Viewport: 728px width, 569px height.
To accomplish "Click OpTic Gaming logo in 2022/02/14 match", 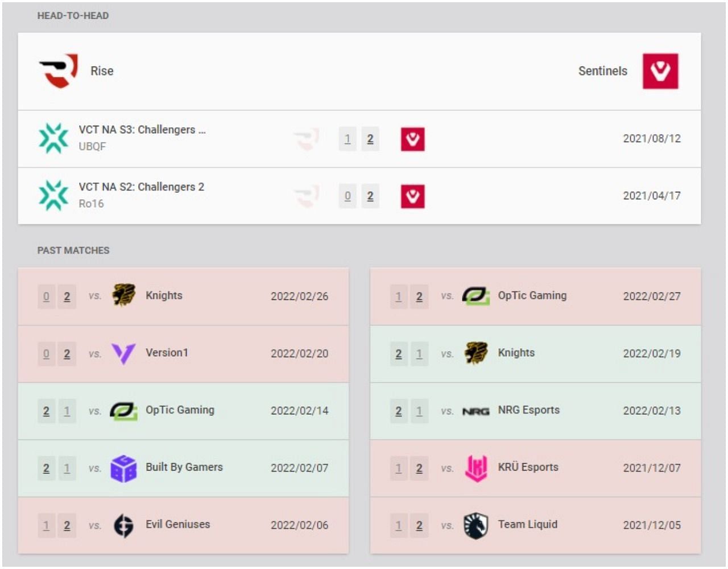I will (123, 410).
